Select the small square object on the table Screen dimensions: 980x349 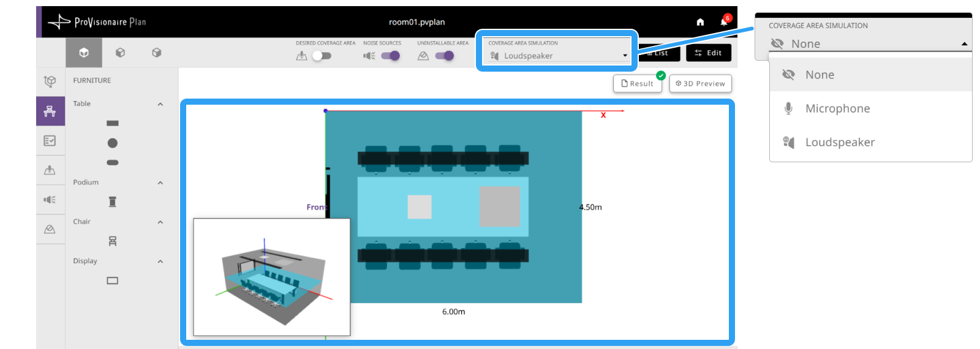[x=420, y=207]
